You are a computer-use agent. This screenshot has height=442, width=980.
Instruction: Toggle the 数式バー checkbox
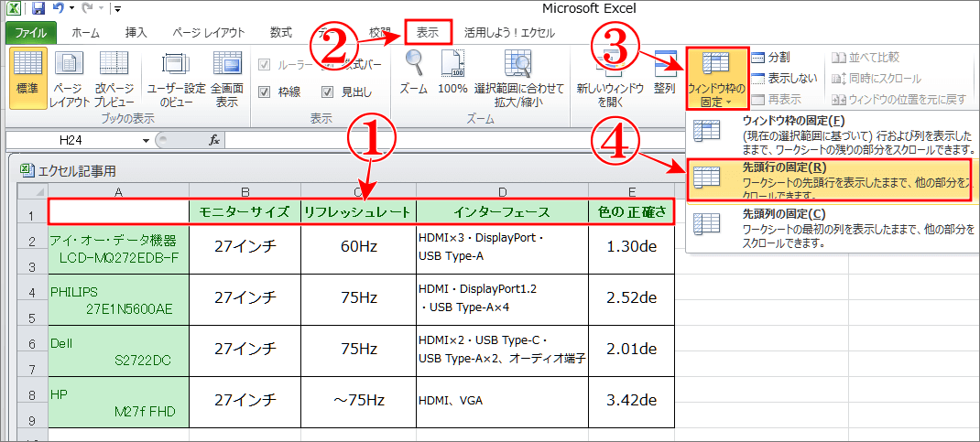point(328,65)
